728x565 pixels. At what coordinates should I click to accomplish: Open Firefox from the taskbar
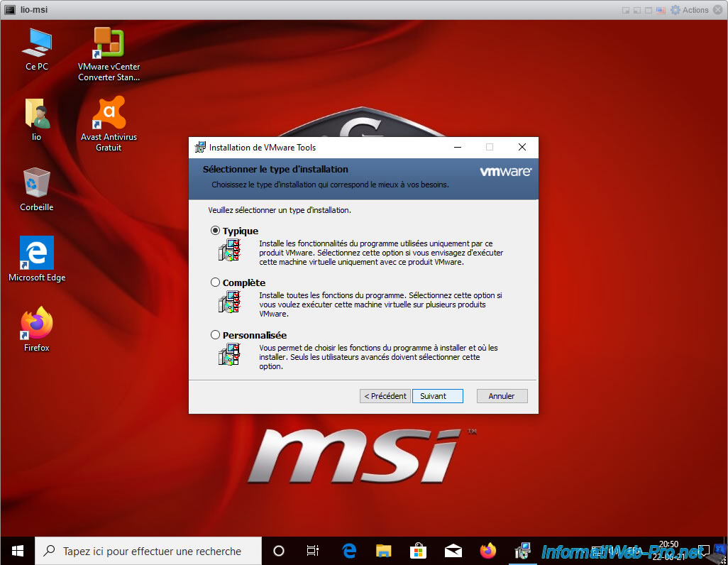coord(488,551)
